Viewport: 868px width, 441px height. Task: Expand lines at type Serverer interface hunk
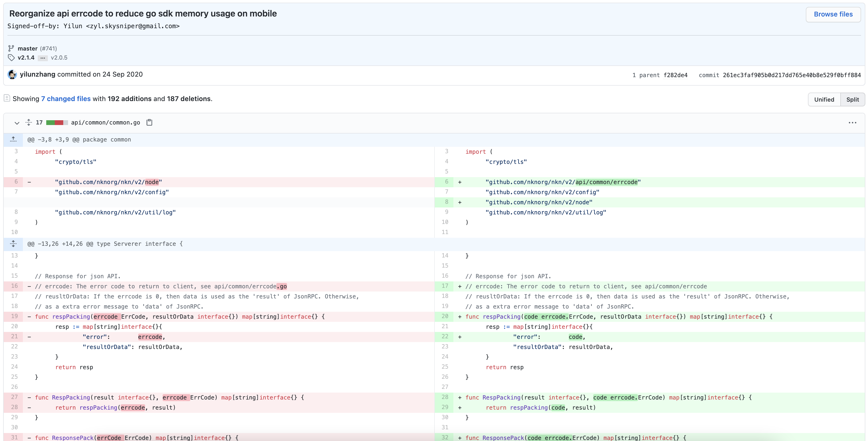13,244
